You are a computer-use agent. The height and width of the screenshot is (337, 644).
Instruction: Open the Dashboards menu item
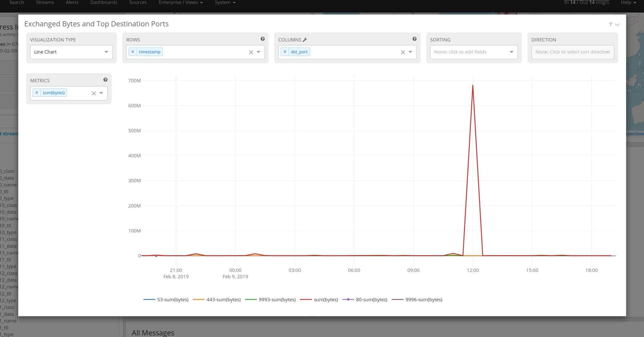(104, 3)
